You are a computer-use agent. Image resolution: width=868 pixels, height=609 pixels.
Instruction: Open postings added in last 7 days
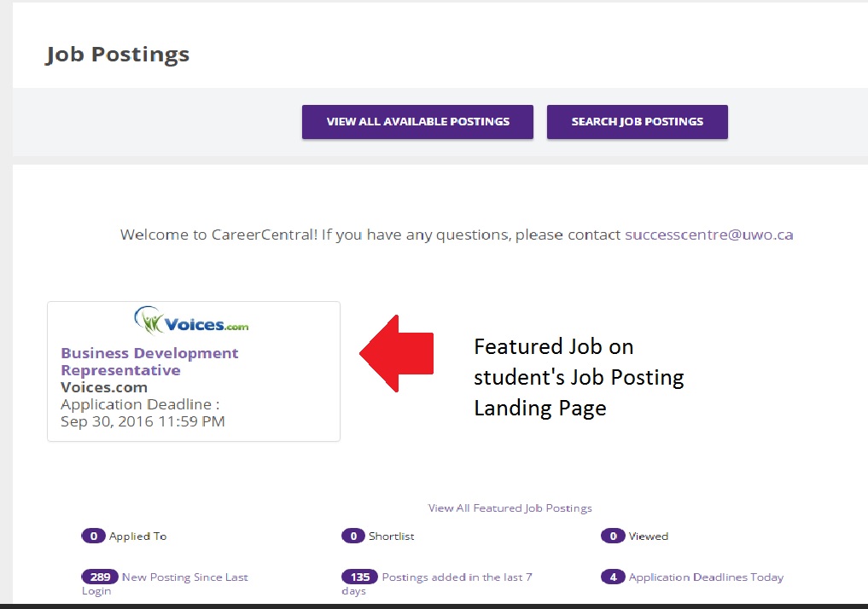pos(437,583)
